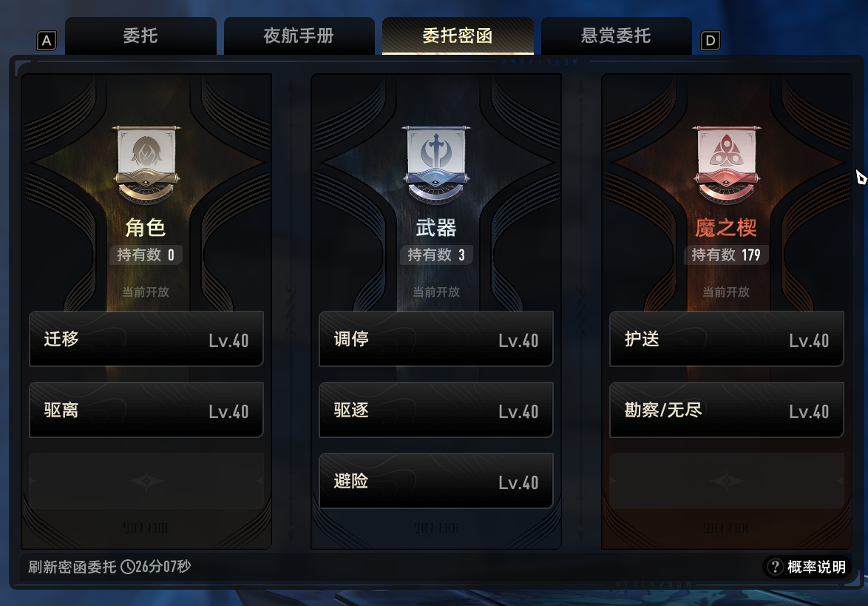Screen dimensions: 868x606
Task: Select the 调停 Lv.40 commission
Action: point(436,339)
